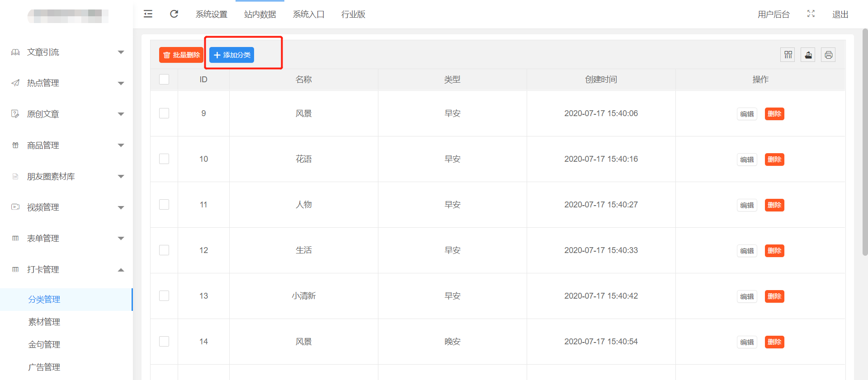Delete the 花语 row

774,160
